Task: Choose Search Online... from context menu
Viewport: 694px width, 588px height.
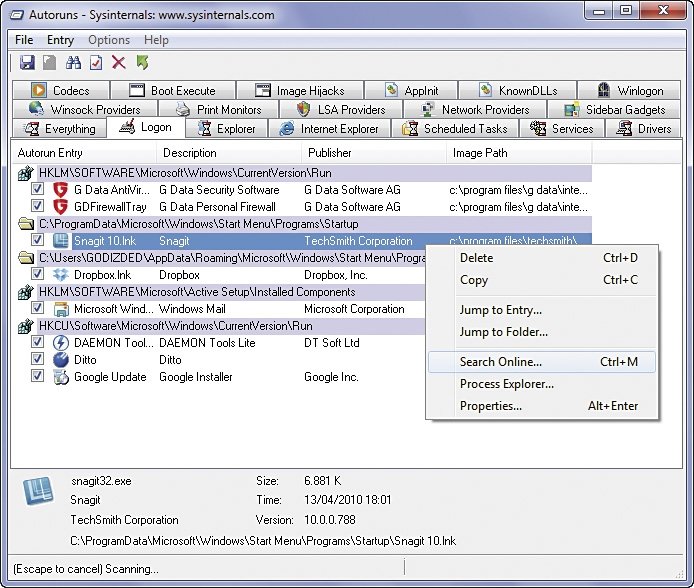Action: click(542, 362)
